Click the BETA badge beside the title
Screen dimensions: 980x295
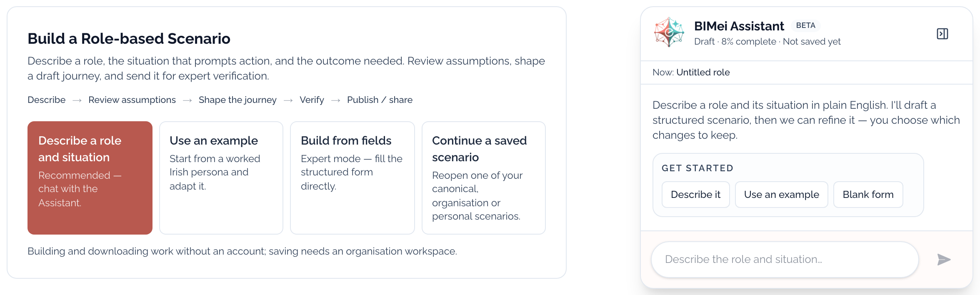click(x=805, y=25)
